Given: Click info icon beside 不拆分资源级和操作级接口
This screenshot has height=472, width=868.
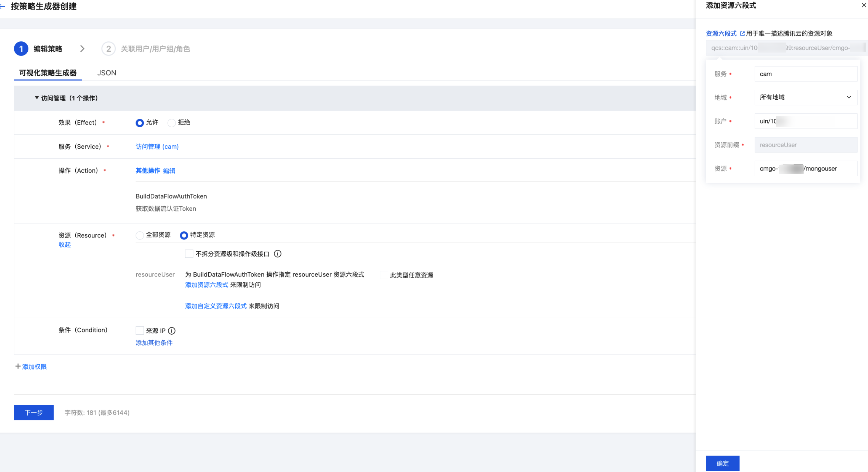Looking at the screenshot, I should point(277,254).
